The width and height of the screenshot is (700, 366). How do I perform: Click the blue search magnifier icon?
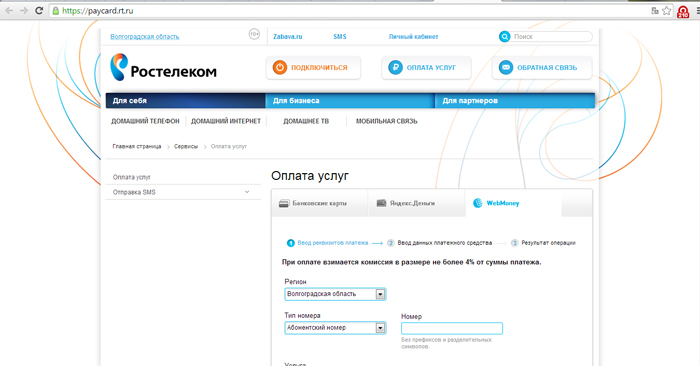(x=504, y=37)
